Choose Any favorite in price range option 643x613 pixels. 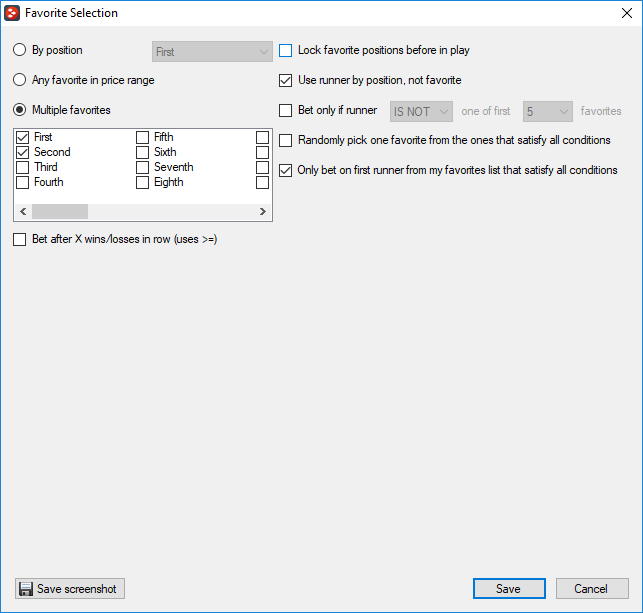click(x=19, y=80)
